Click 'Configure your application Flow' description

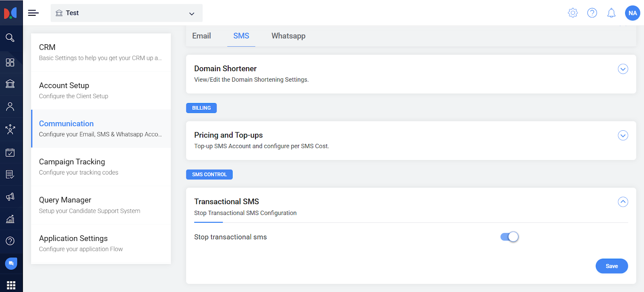(81, 249)
